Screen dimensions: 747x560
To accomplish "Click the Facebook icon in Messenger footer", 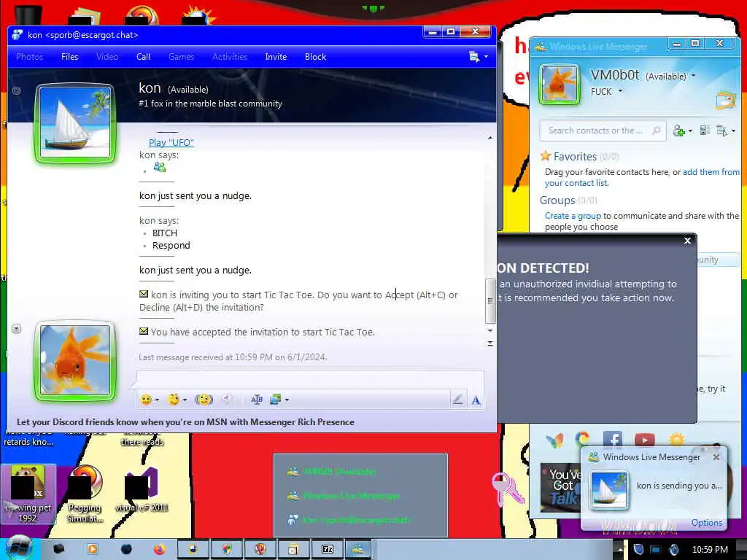I will 613,439.
